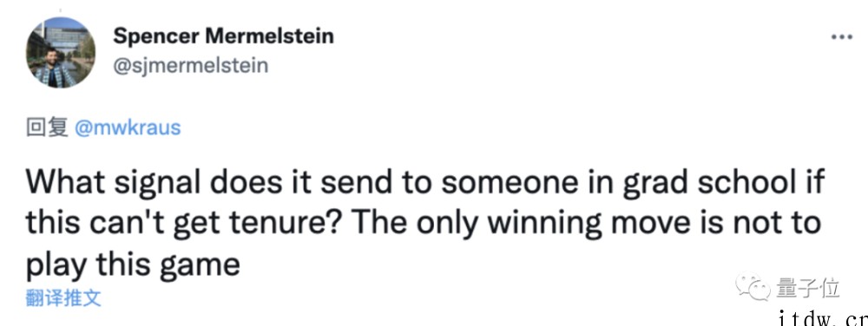Select the word "tenure?" in the tweet
The height and width of the screenshot is (326, 868).
[284, 223]
